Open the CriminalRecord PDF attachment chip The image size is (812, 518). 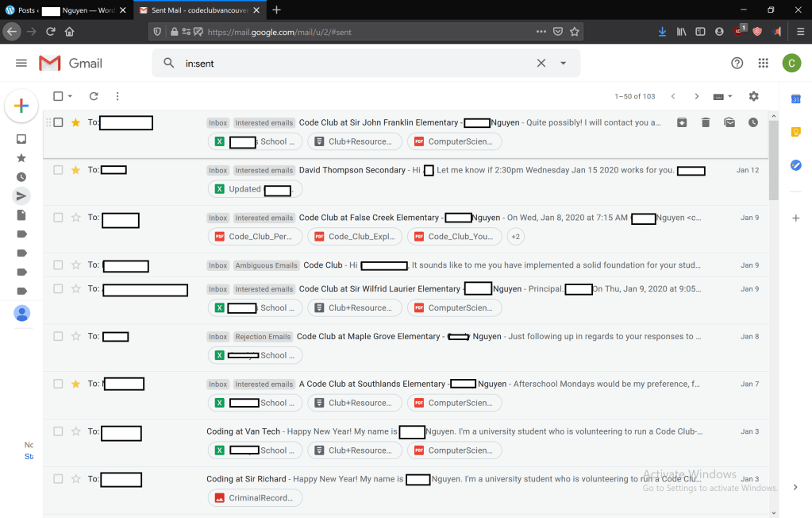pos(256,498)
